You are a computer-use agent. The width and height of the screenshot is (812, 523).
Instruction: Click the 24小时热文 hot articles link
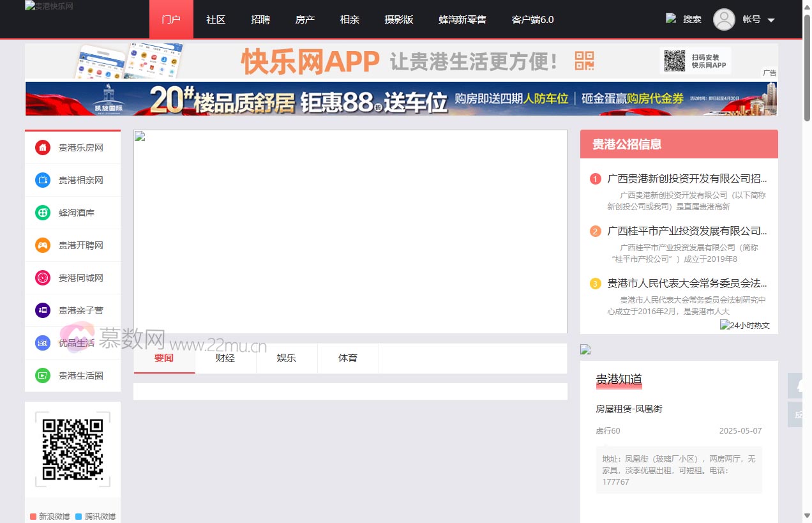coord(745,325)
